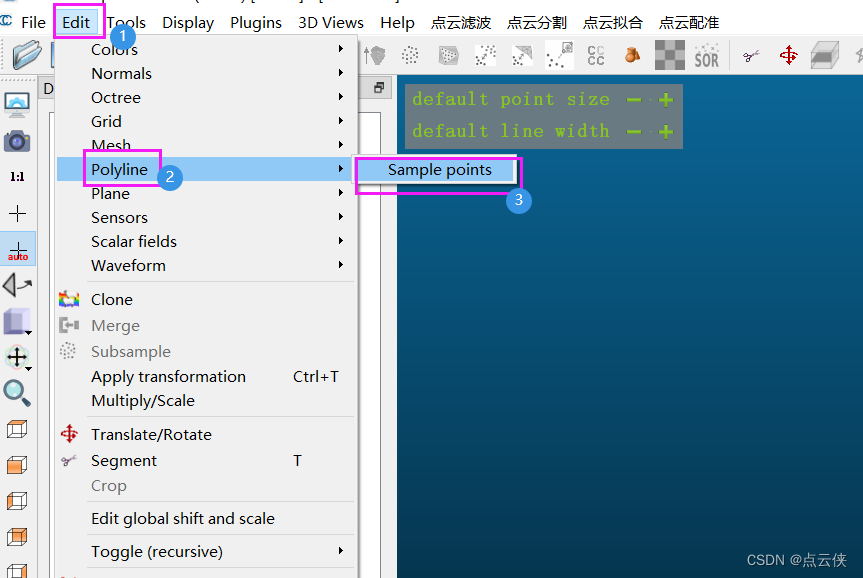The height and width of the screenshot is (578, 863).
Task: Apply the SOR filter from the toolbar
Action: (706, 55)
